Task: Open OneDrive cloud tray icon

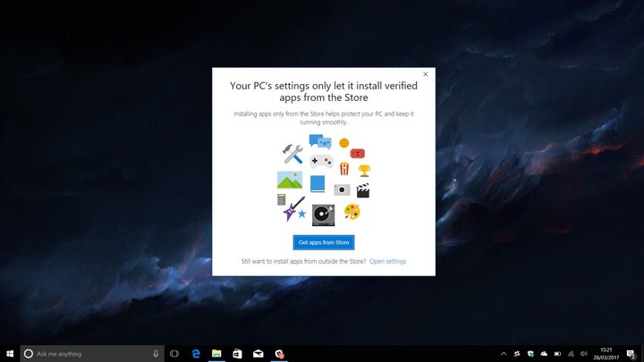Action: pyautogui.click(x=544, y=354)
